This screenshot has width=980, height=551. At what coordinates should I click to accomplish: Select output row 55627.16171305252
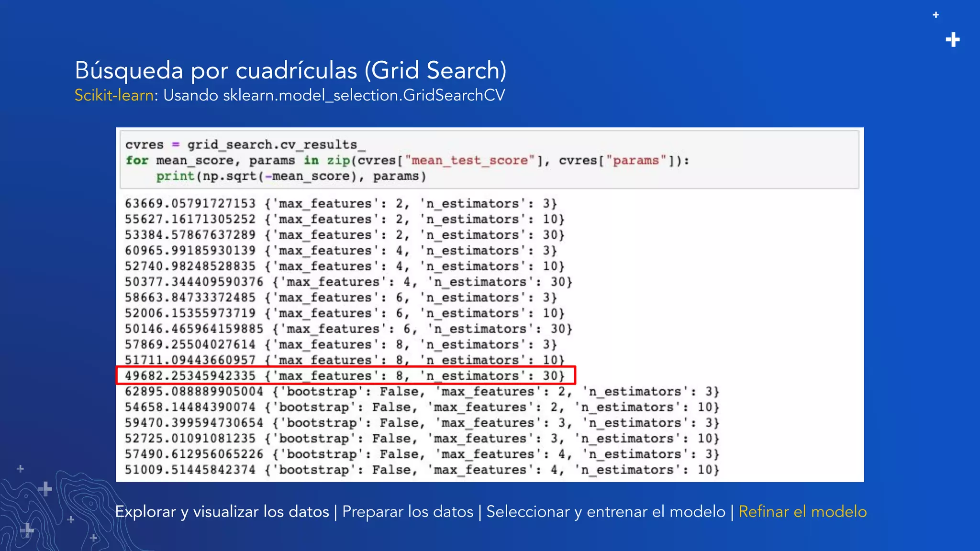coord(345,219)
